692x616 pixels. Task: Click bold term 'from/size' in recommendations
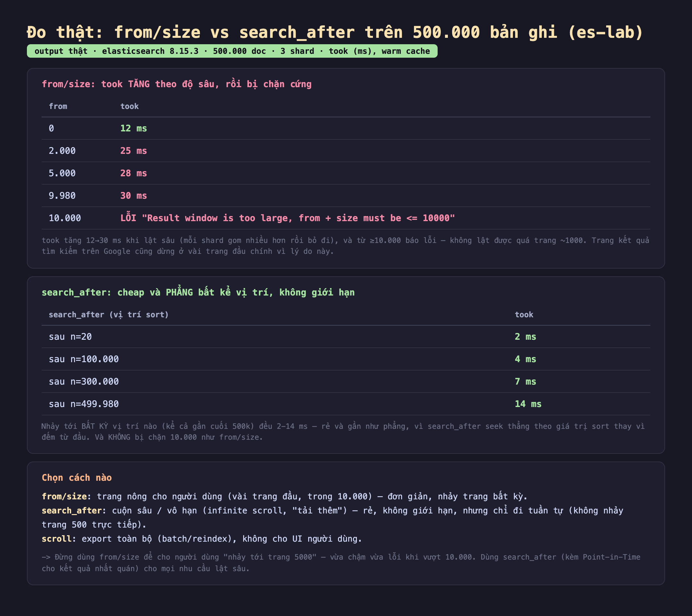point(64,496)
